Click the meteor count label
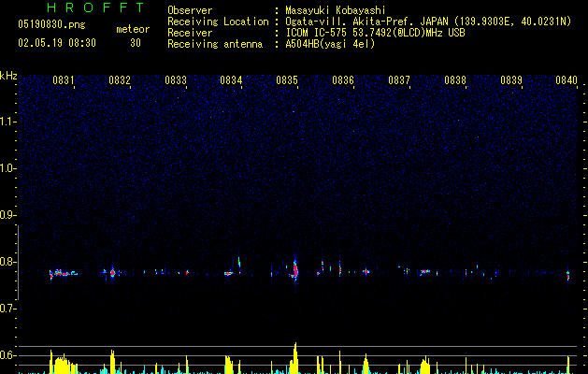This screenshot has width=588, height=374. pyautogui.click(x=133, y=29)
